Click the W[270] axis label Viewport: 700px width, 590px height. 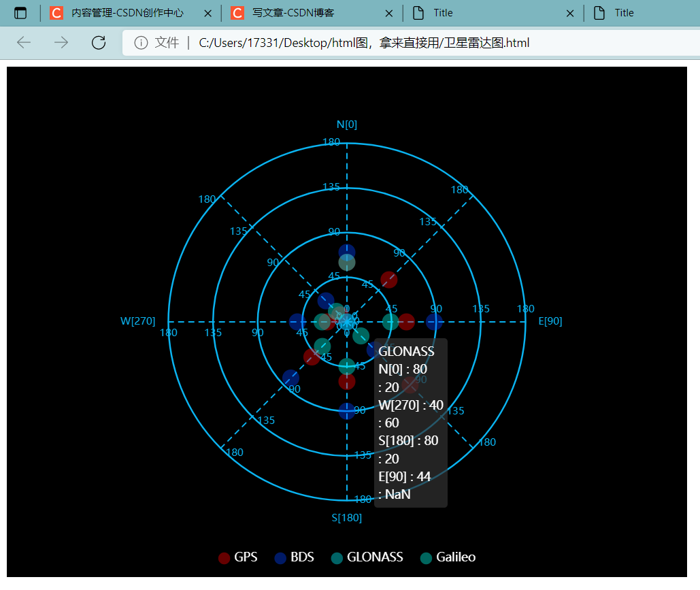pyautogui.click(x=138, y=321)
